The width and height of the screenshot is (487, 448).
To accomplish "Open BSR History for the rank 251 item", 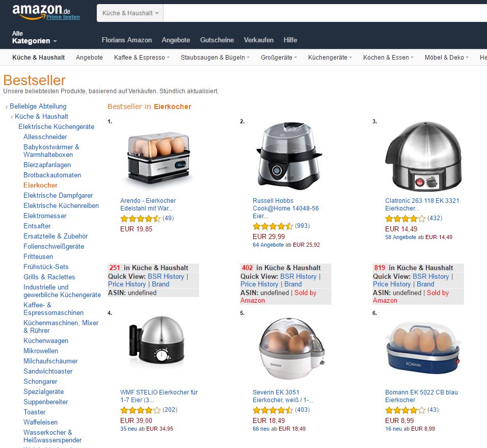I will click(166, 277).
